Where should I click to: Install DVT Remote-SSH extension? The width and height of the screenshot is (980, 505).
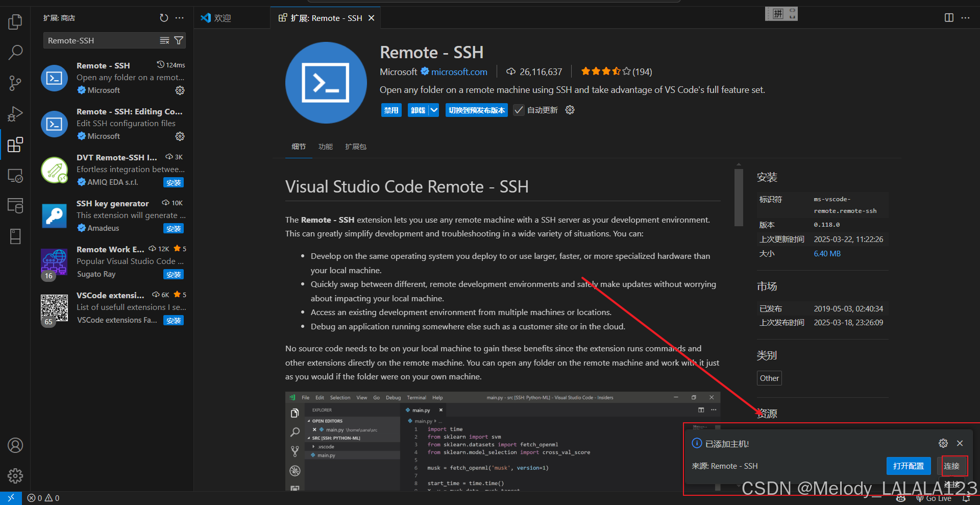coord(174,182)
